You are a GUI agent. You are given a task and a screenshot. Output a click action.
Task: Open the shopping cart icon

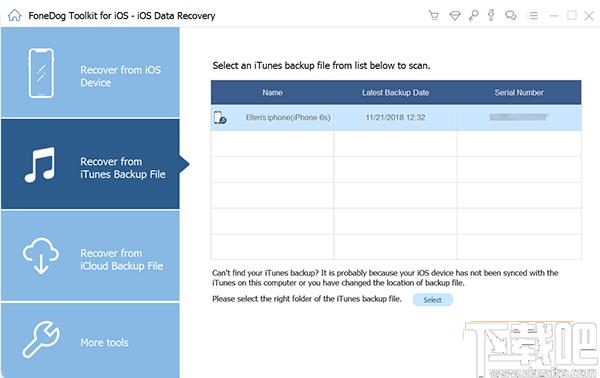click(434, 15)
